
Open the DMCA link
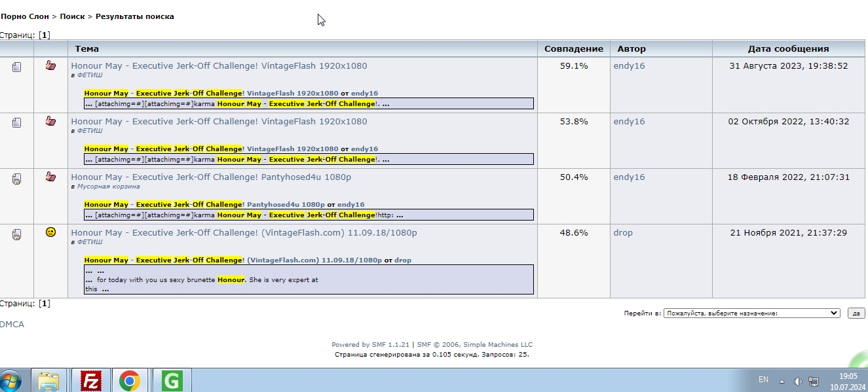coord(12,325)
